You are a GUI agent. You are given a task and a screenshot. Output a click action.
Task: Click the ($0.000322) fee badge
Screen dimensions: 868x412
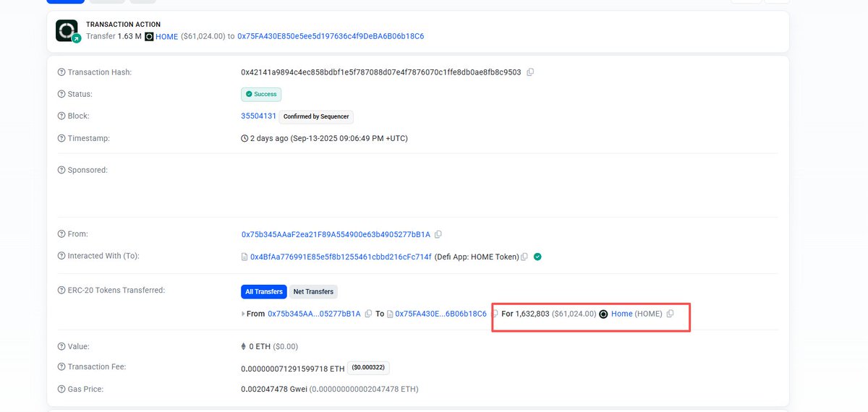pos(369,368)
